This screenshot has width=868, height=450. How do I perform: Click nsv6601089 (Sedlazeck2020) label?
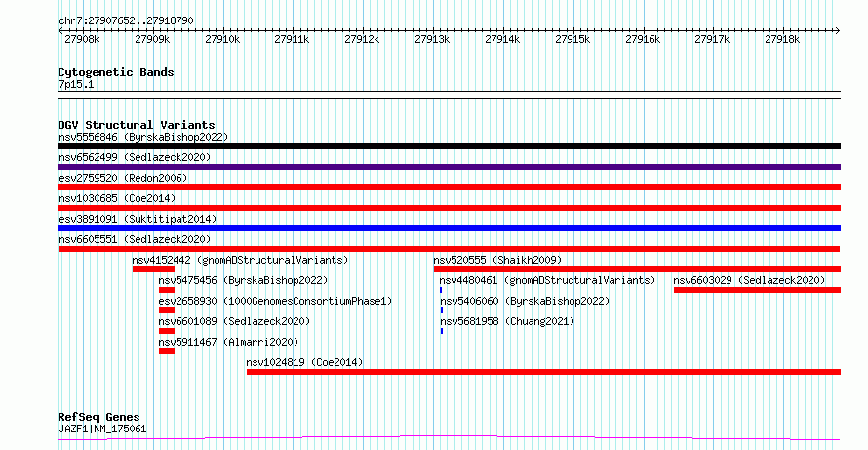pyautogui.click(x=234, y=321)
